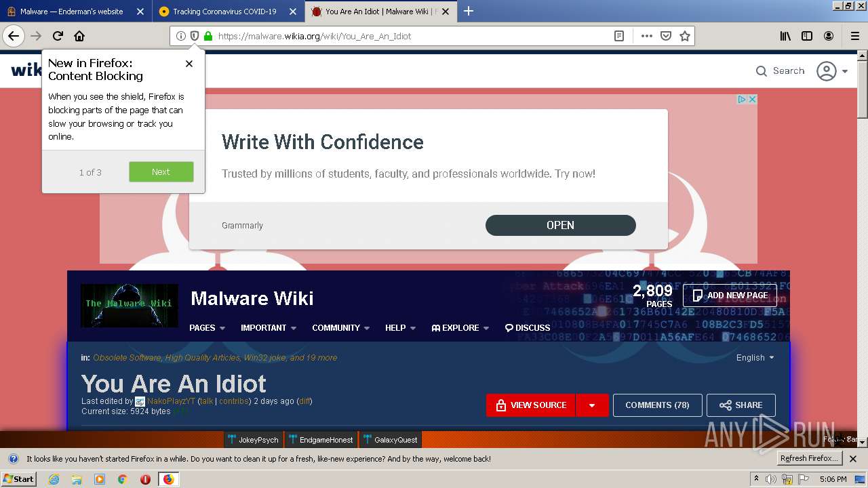Viewport: 868px width, 488px height.
Task: Open the Firefox home page icon
Action: pos(79,36)
